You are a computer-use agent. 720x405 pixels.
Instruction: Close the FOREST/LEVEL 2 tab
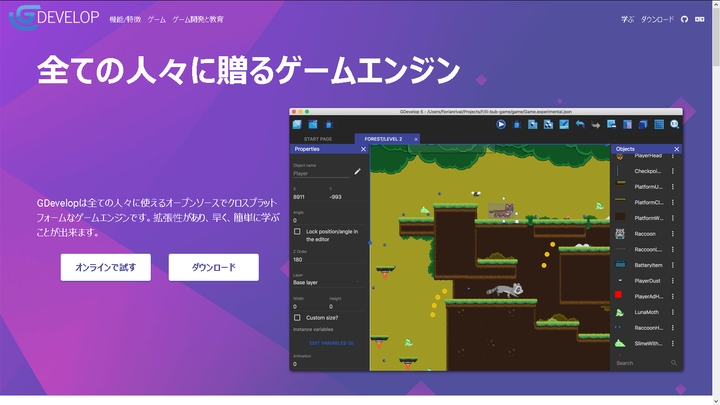pos(416,139)
